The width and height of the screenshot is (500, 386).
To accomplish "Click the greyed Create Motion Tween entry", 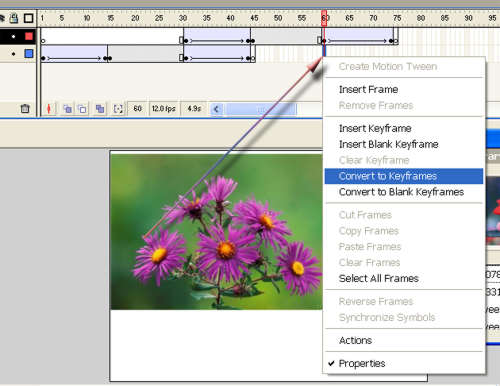I will point(388,66).
